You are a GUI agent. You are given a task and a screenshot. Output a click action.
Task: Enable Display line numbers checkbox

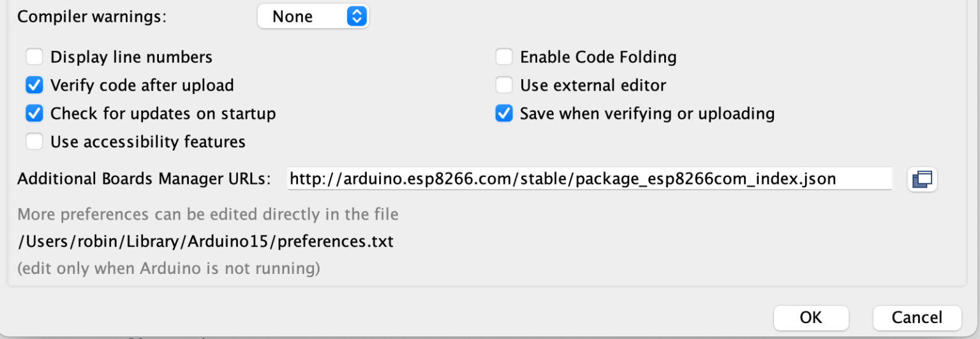tap(34, 57)
